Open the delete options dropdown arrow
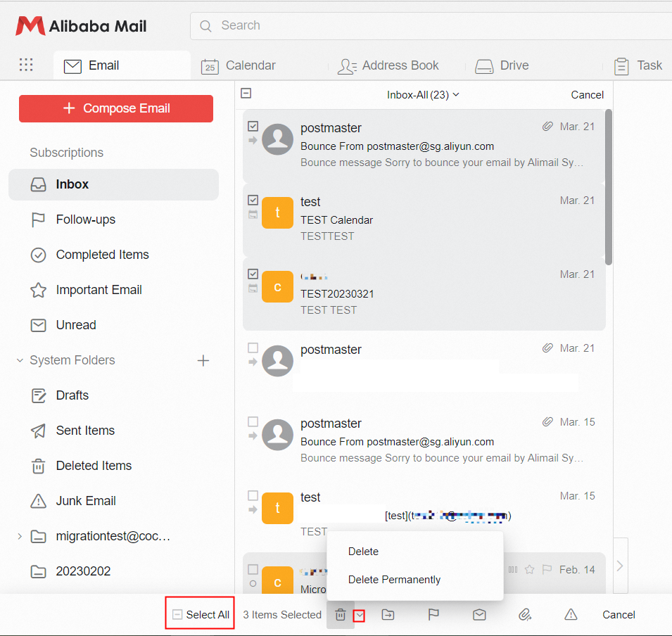672x636 pixels. click(359, 616)
